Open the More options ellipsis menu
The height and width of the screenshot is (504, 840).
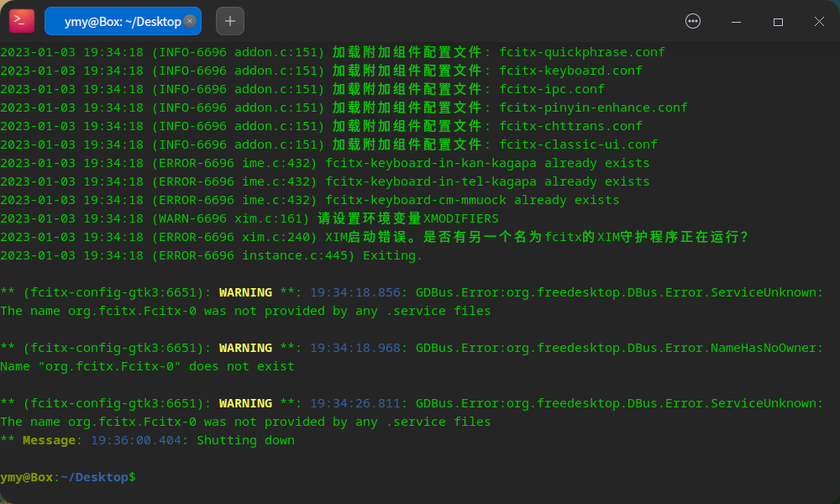[x=692, y=21]
